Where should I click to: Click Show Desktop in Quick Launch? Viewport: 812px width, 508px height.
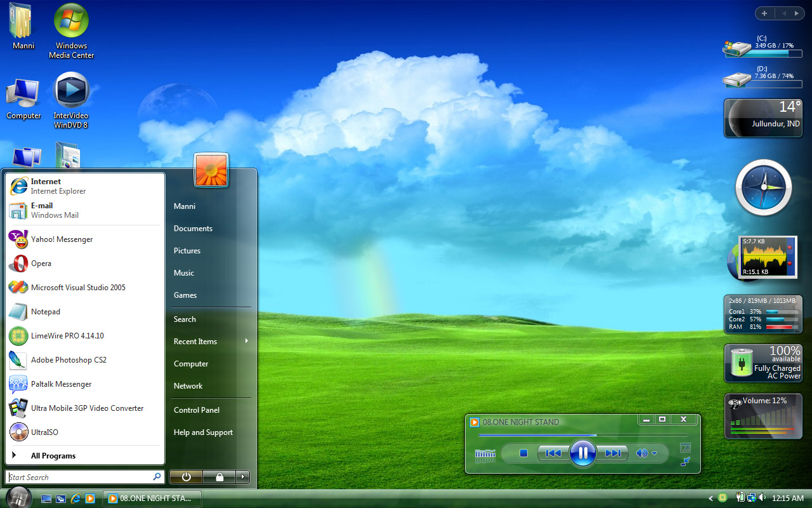click(46, 498)
